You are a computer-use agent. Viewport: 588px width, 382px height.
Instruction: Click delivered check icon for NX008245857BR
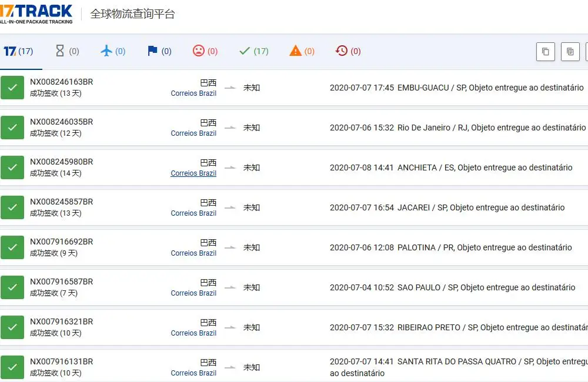click(x=12, y=207)
